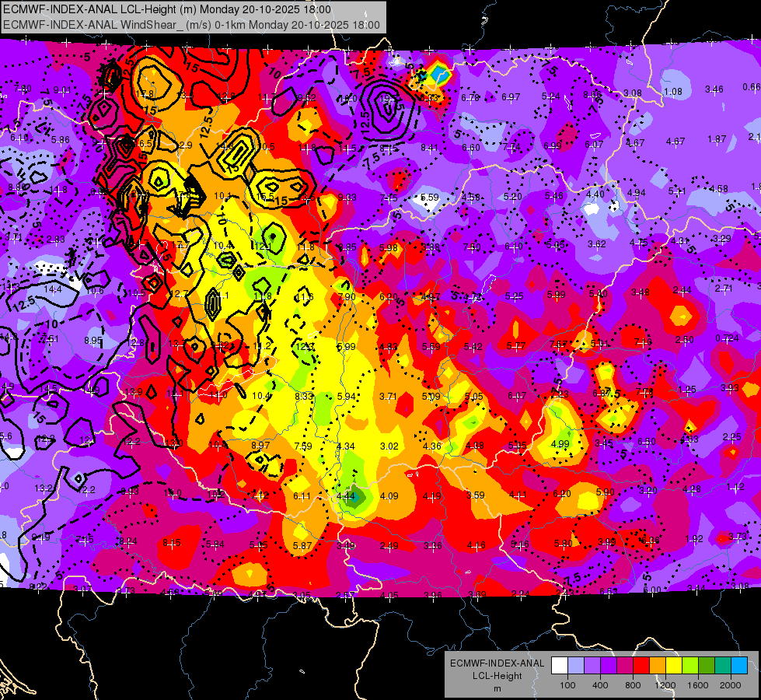Click the shear value '0.724'

click(727, 338)
